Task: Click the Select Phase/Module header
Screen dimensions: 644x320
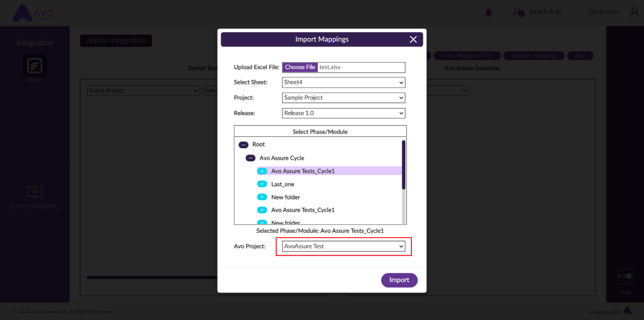Action: (x=320, y=132)
